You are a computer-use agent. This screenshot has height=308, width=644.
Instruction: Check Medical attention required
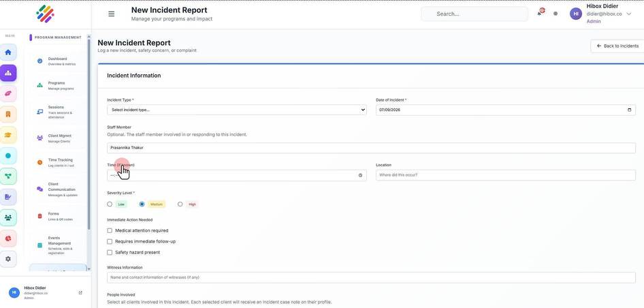[x=110, y=231]
